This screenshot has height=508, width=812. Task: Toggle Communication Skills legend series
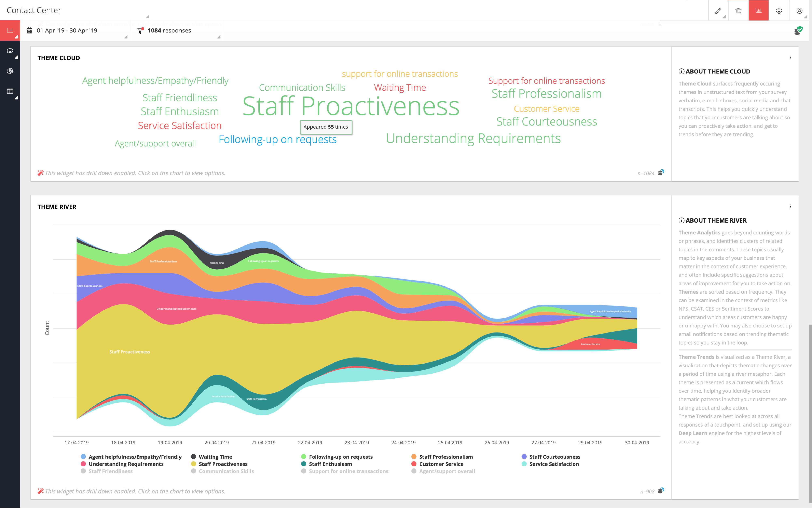tap(226, 471)
